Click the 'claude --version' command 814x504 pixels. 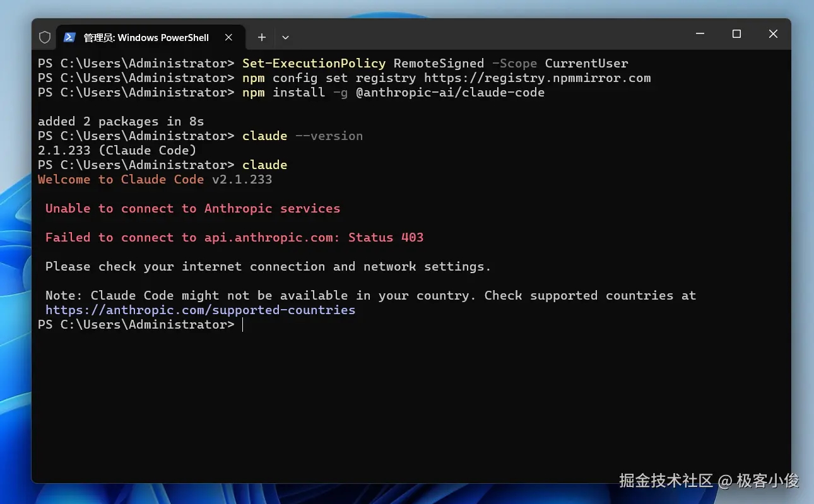pos(302,136)
